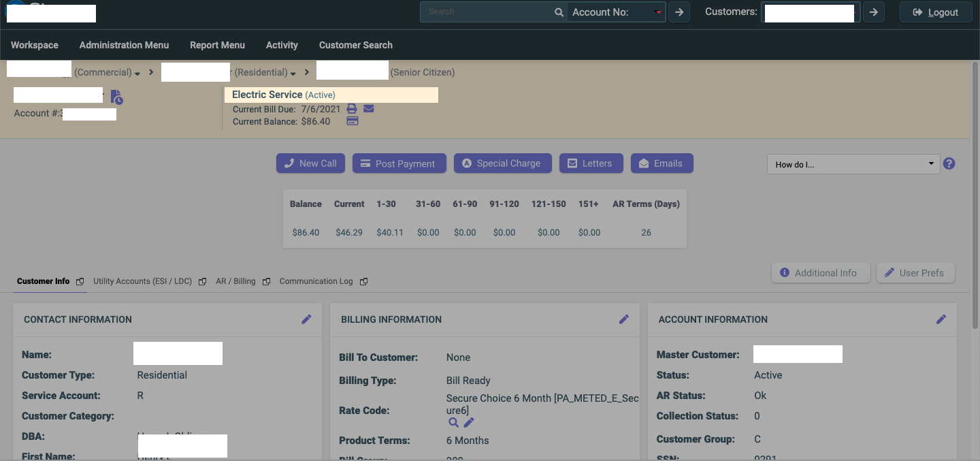Screen dimensions: 980x461
Task: Click the blue help question mark icon
Action: pos(949,164)
